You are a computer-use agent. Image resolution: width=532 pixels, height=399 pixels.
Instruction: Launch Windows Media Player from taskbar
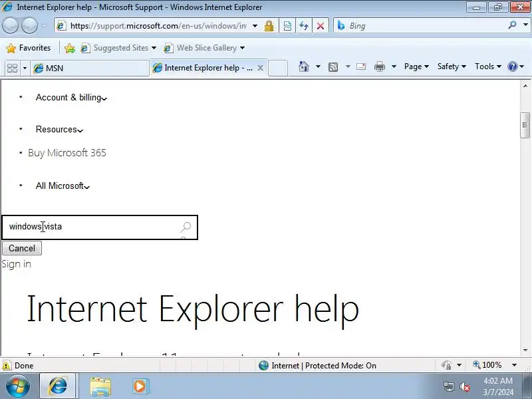(x=140, y=386)
